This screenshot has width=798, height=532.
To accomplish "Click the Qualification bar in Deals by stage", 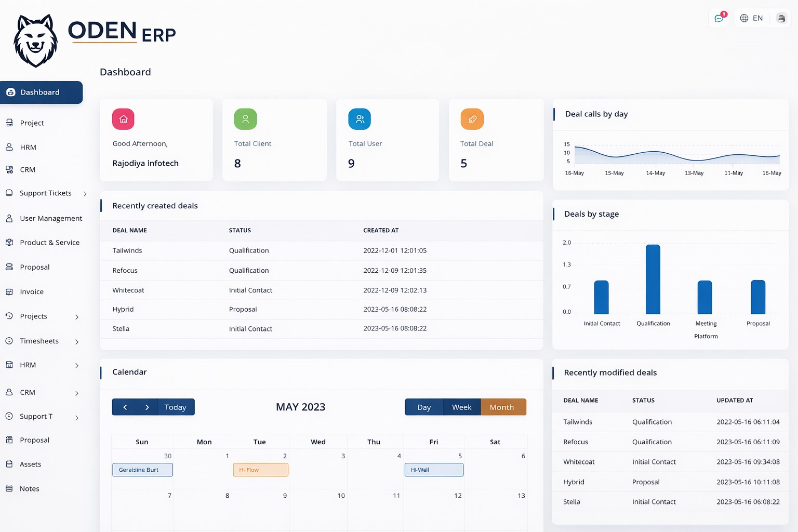I will click(653, 280).
